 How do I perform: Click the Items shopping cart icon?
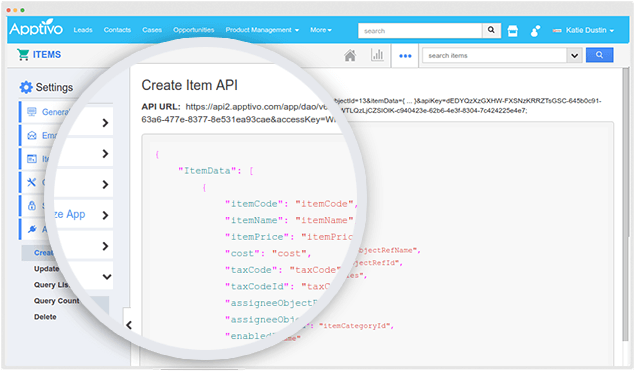point(23,54)
